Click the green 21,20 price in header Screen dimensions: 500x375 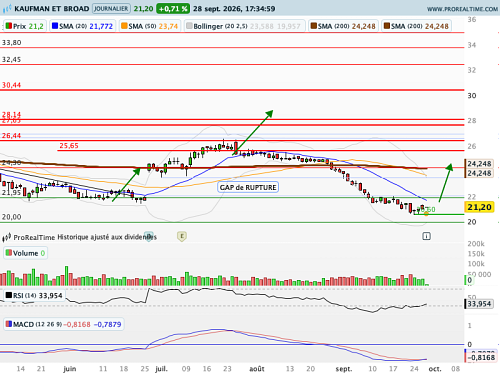click(143, 9)
